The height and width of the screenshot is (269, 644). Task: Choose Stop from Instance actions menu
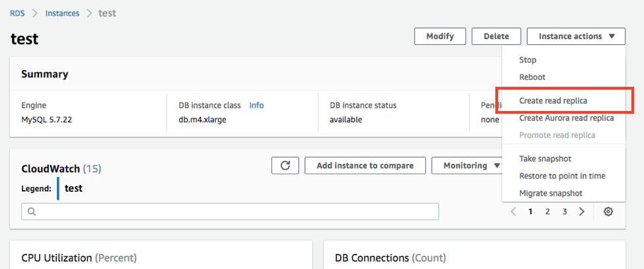528,60
